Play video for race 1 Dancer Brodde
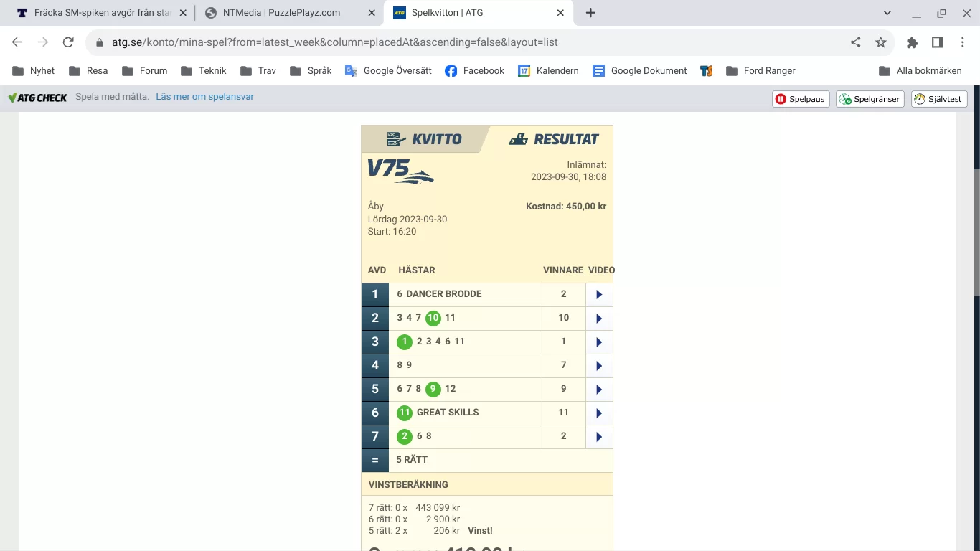 (x=599, y=294)
